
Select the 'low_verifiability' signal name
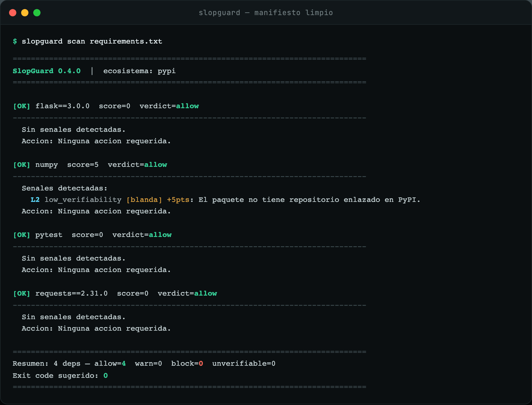83,200
